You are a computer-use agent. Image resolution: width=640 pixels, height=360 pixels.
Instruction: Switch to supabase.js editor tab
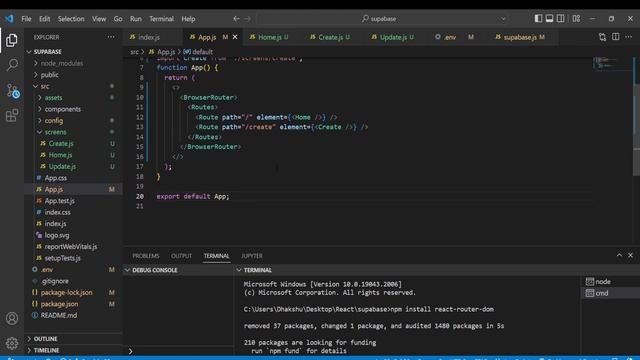[523, 37]
